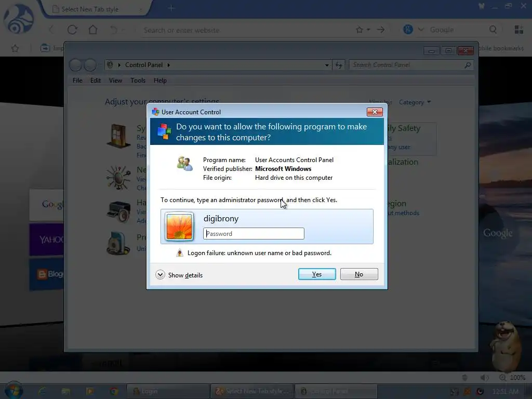The image size is (532, 399).
Task: Click the browser reload button
Action: [72, 30]
